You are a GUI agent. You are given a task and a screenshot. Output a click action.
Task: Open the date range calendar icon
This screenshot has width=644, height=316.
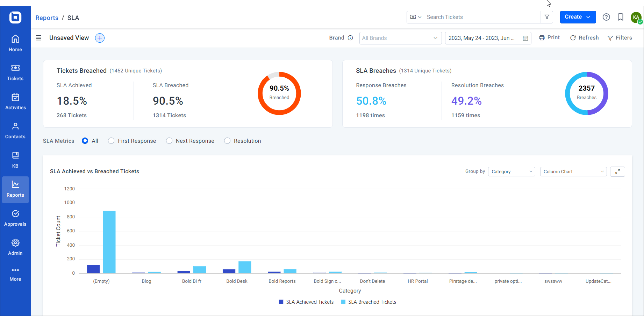coord(525,38)
